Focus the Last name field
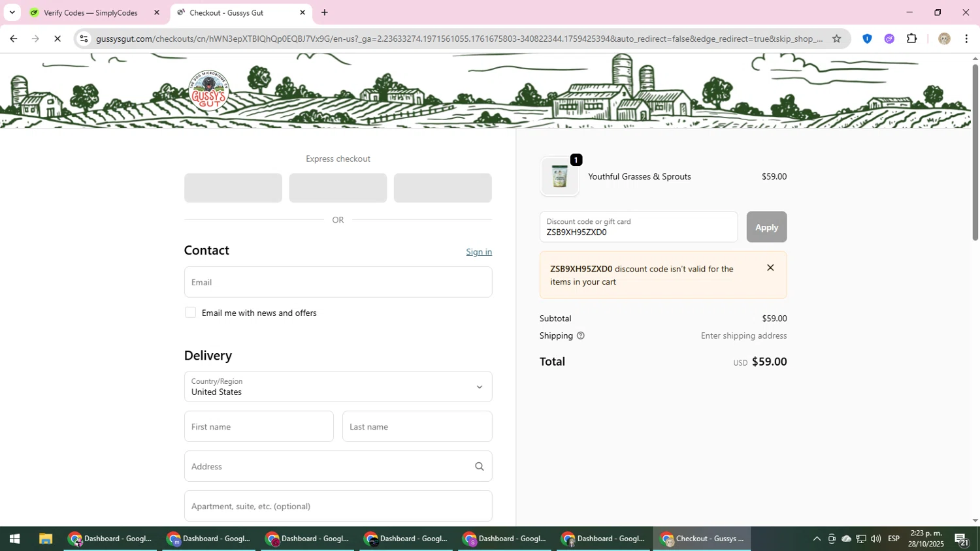The width and height of the screenshot is (980, 551). (417, 426)
